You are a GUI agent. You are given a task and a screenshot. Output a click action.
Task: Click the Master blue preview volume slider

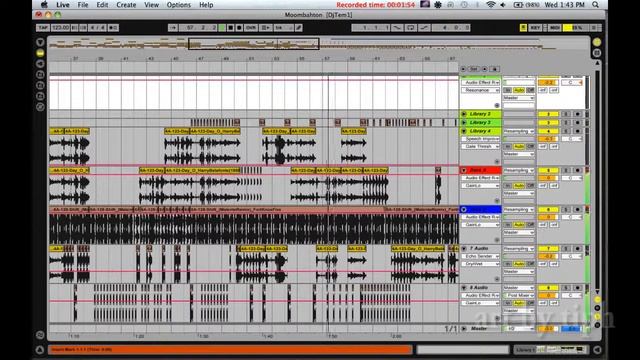(571, 329)
